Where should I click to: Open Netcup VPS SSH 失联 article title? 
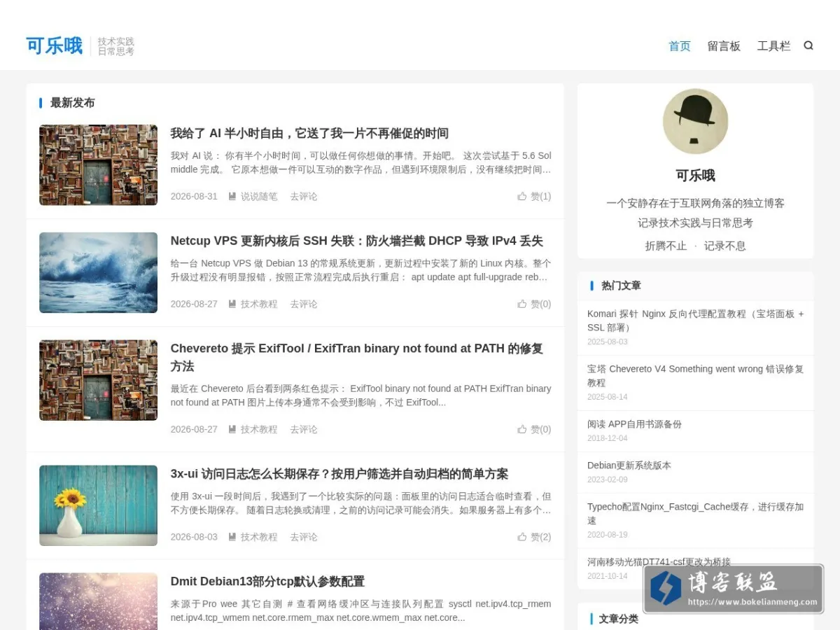357,241
